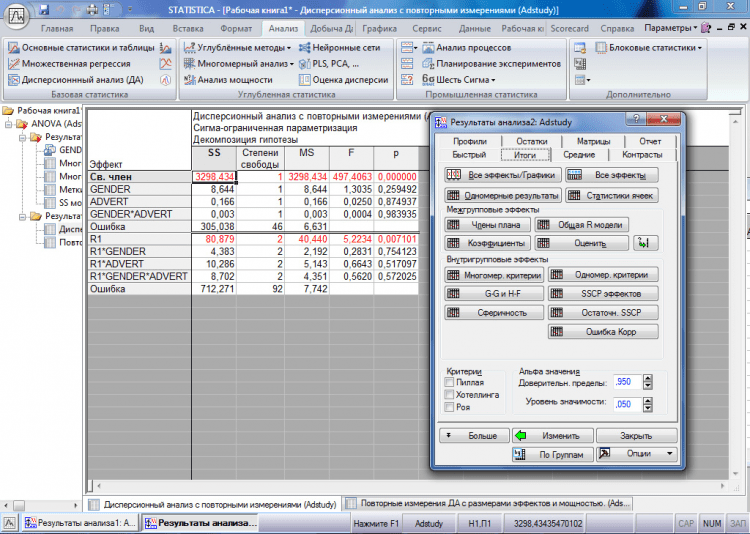Click the G-G и H-F button

[x=494, y=293]
